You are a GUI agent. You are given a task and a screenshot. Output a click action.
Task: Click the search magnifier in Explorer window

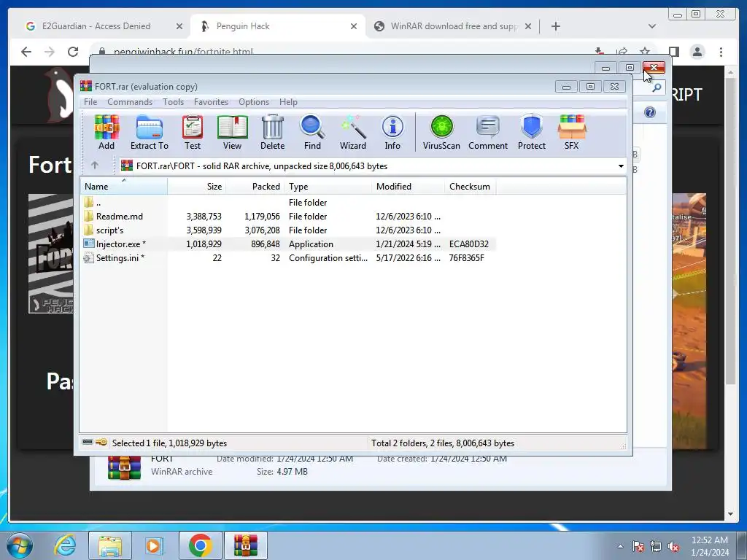657,87
